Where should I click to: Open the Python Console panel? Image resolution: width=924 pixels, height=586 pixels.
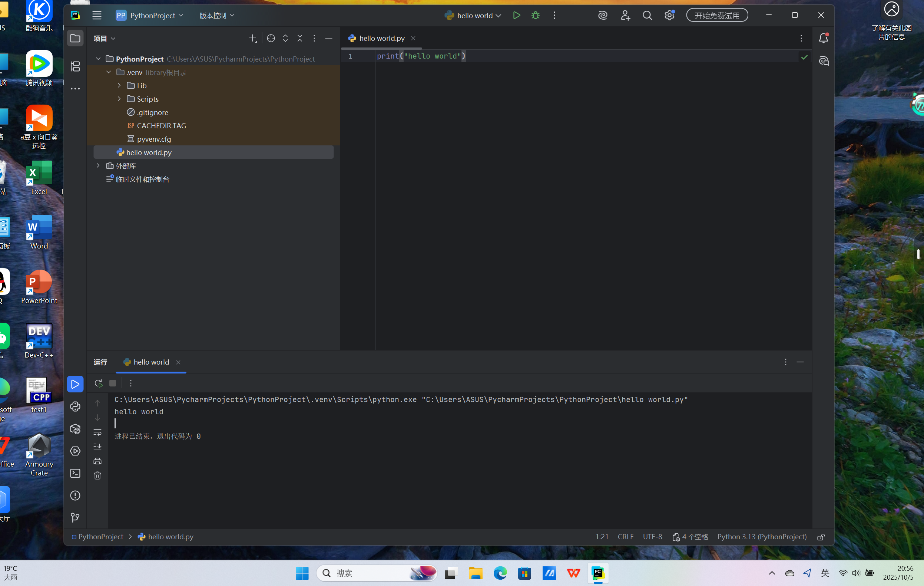click(x=75, y=406)
